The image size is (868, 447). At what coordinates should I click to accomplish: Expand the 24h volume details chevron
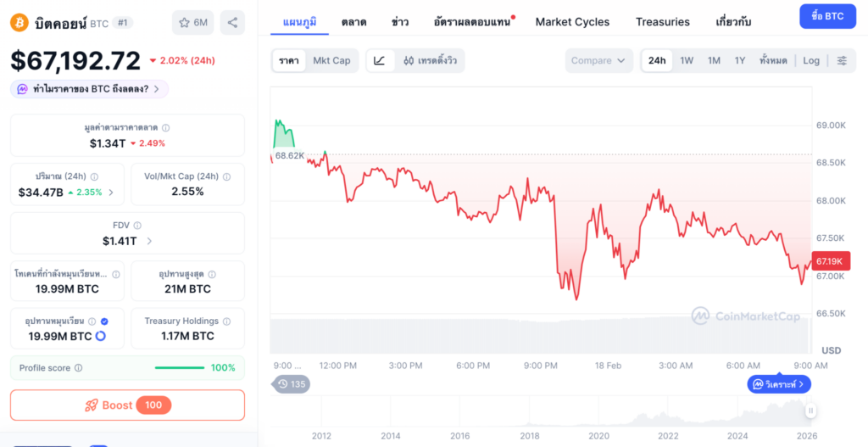point(111,193)
